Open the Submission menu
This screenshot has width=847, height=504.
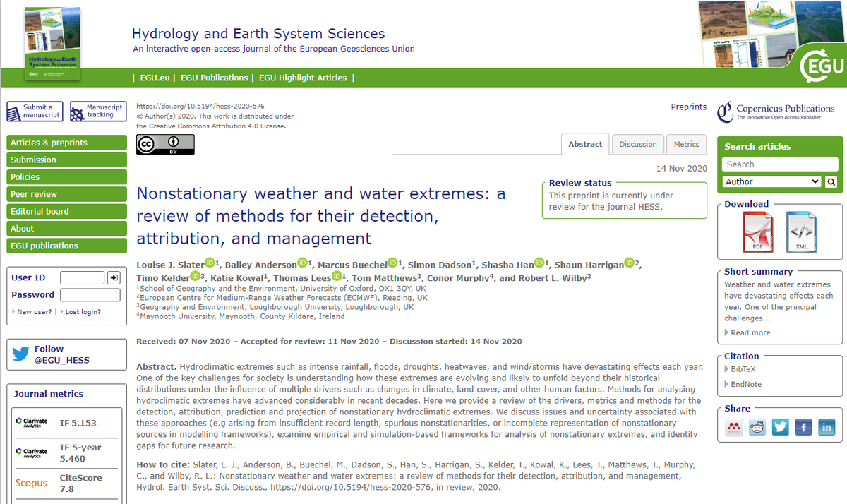tap(66, 160)
